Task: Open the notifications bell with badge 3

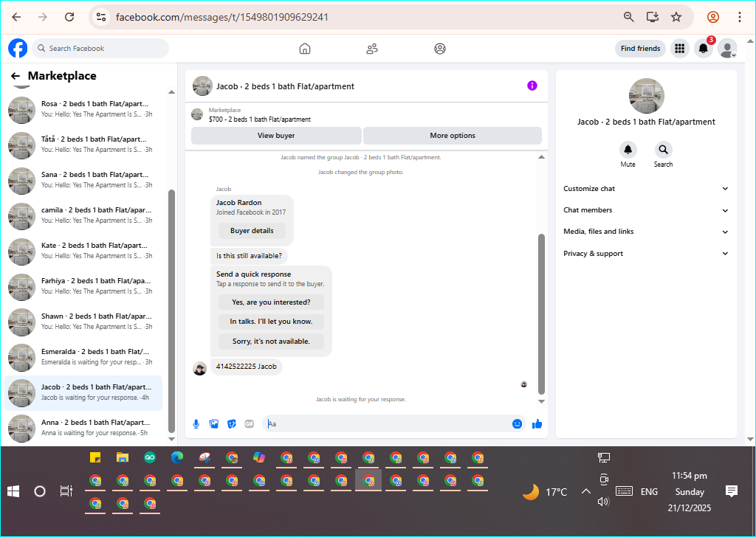Action: (704, 49)
